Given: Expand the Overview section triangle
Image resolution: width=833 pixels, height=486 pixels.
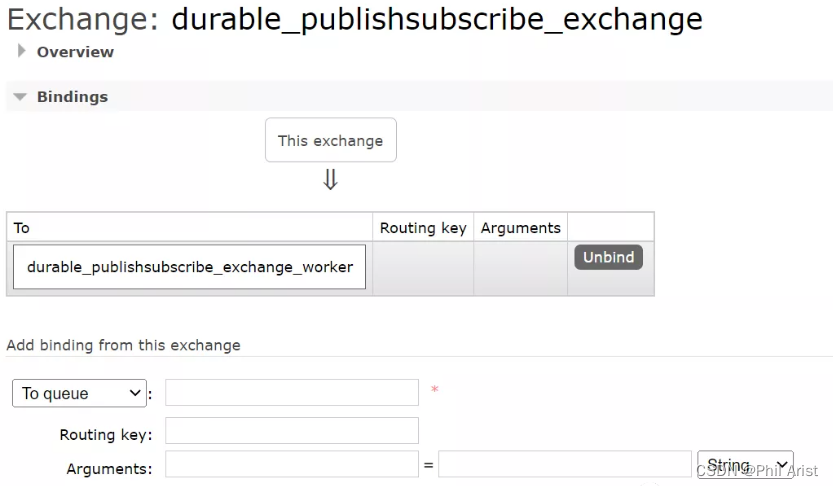Looking at the screenshot, I should [21, 51].
